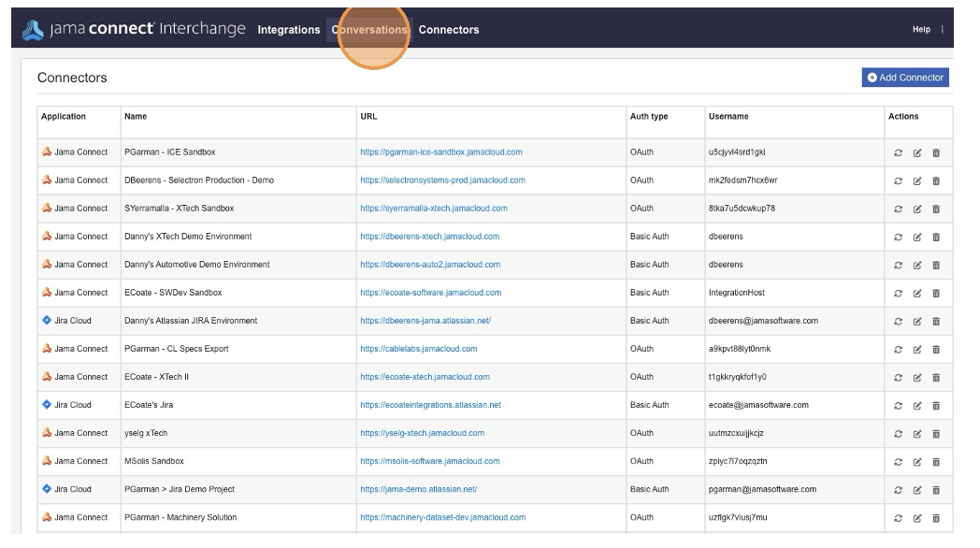980x548 pixels.
Task: Refresh Danny's XTech Demo Environment connector
Action: 898,237
